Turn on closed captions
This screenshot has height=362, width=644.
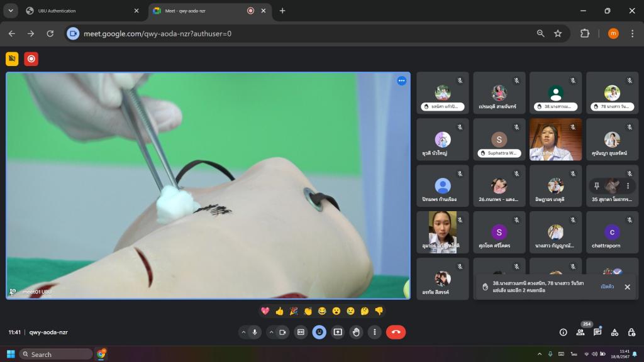[301, 332]
